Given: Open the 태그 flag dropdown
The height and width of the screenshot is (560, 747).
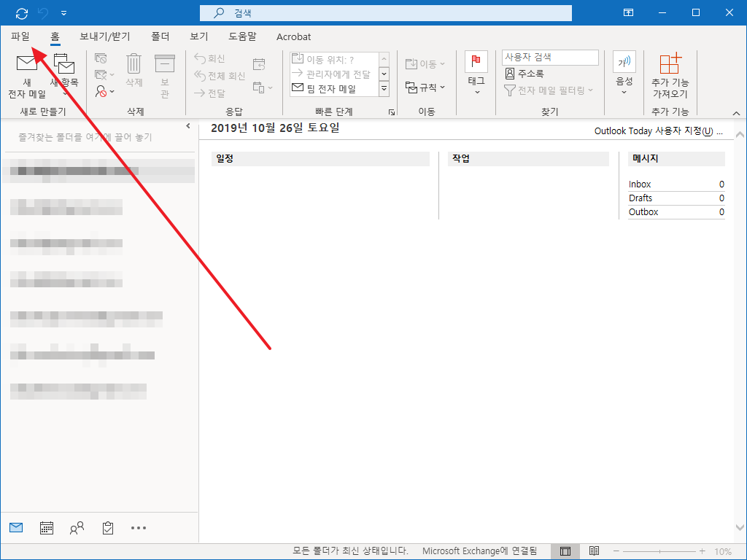Looking at the screenshot, I should (x=476, y=74).
